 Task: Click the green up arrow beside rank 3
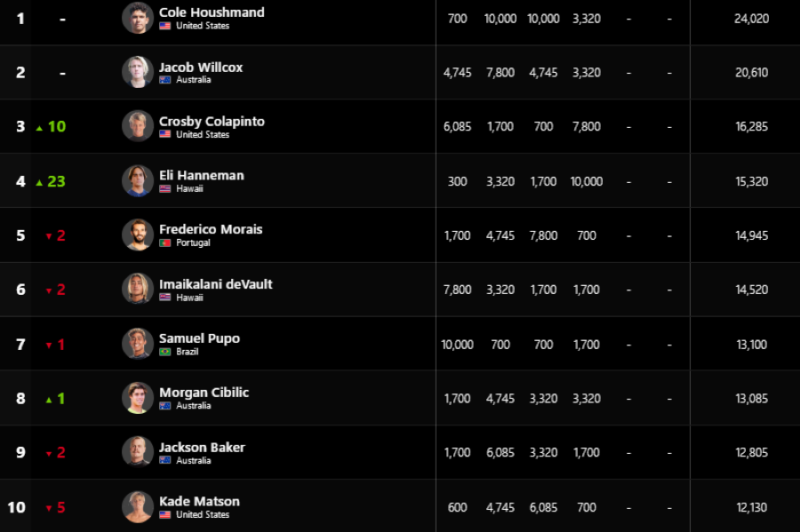click(39, 128)
